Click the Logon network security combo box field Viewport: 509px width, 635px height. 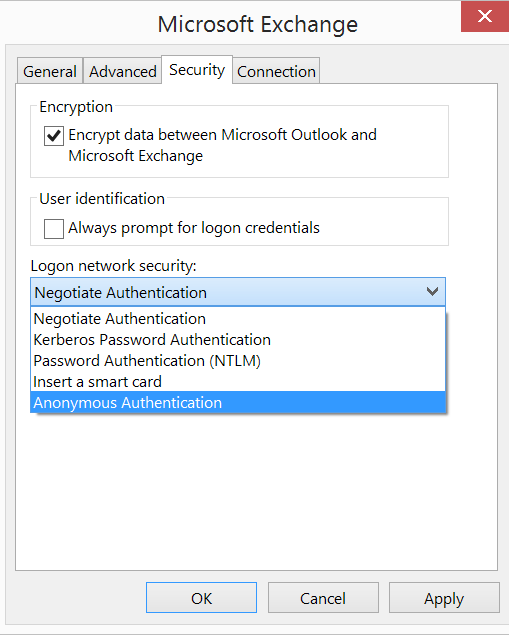(x=238, y=292)
